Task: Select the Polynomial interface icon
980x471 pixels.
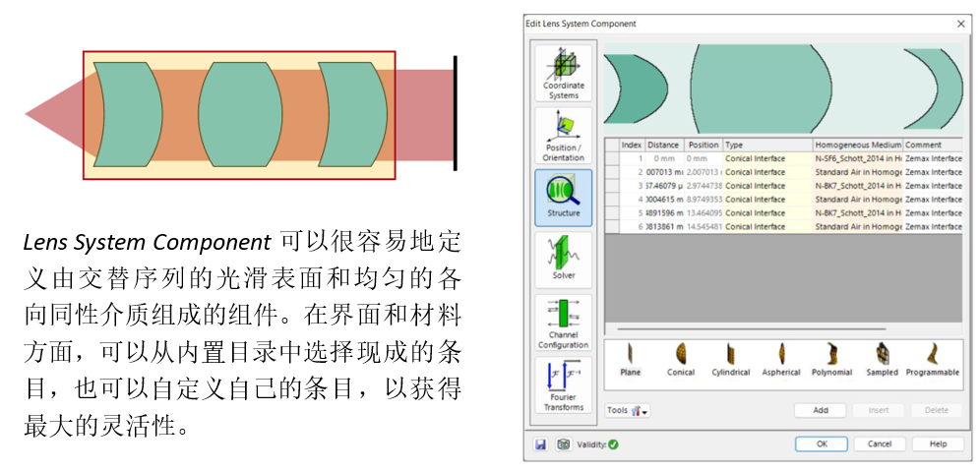Action: pyautogui.click(x=831, y=360)
